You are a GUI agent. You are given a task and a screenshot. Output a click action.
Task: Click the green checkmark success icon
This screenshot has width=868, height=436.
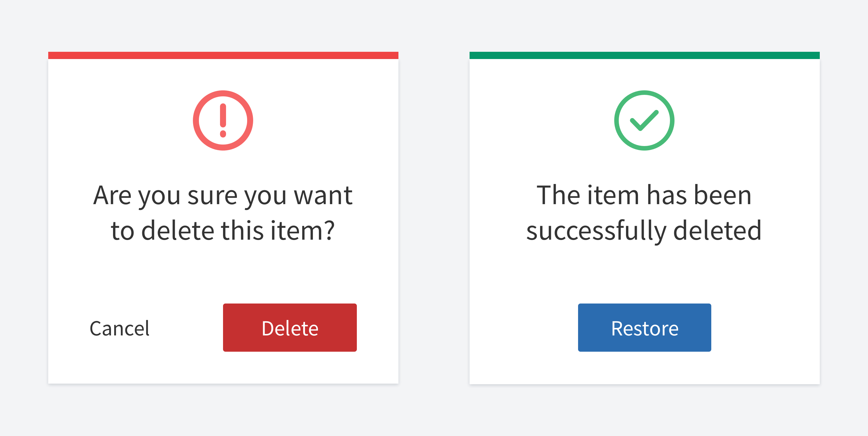click(644, 120)
